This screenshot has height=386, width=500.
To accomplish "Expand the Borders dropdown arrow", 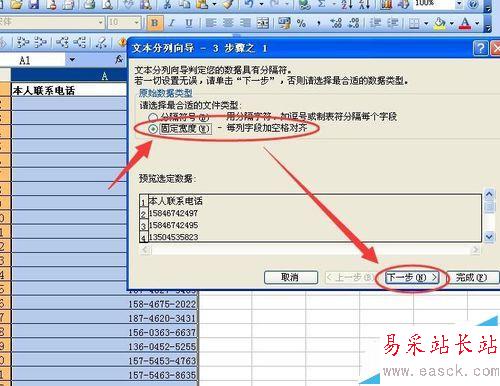I will click(426, 23).
